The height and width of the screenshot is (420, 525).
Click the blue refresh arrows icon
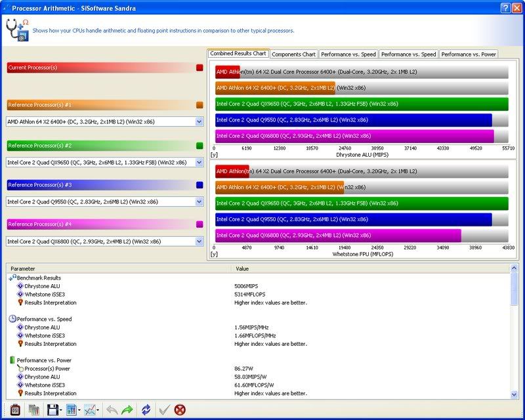point(146,410)
